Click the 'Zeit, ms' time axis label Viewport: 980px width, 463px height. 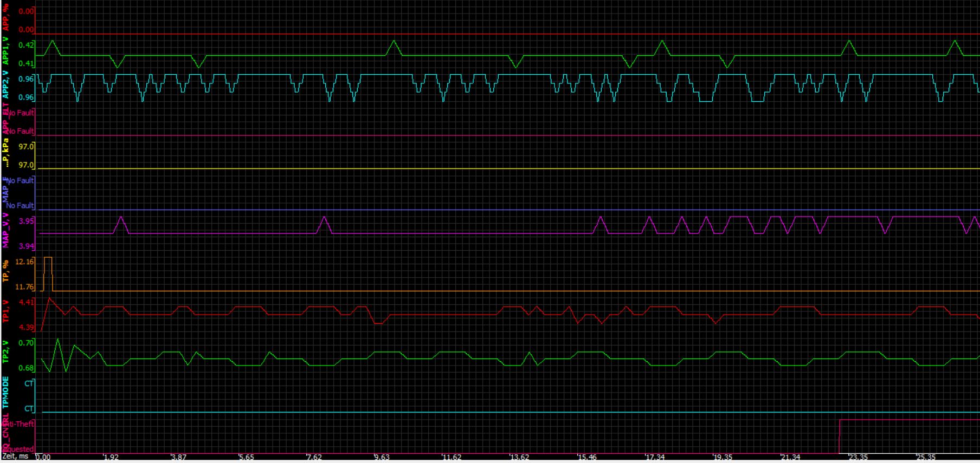[x=15, y=457]
